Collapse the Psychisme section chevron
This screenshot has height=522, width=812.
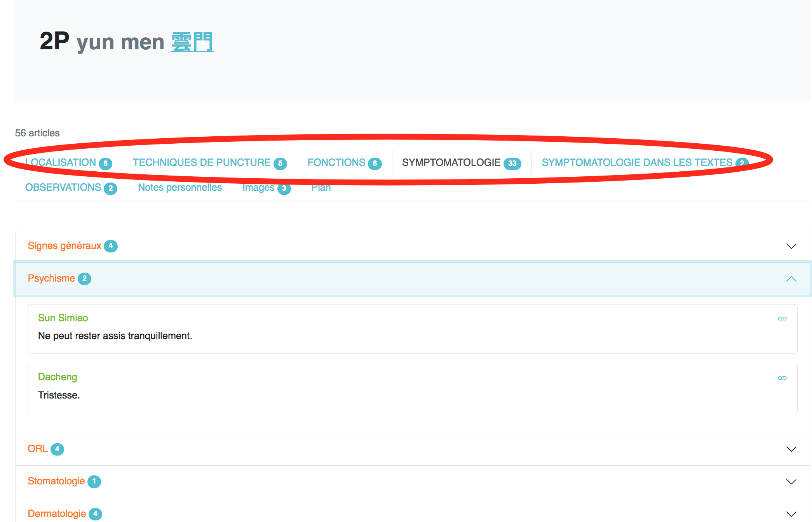pyautogui.click(x=791, y=279)
